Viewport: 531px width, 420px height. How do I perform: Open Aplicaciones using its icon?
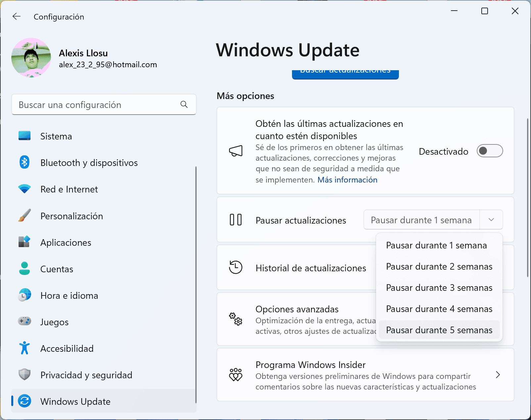pyautogui.click(x=24, y=242)
